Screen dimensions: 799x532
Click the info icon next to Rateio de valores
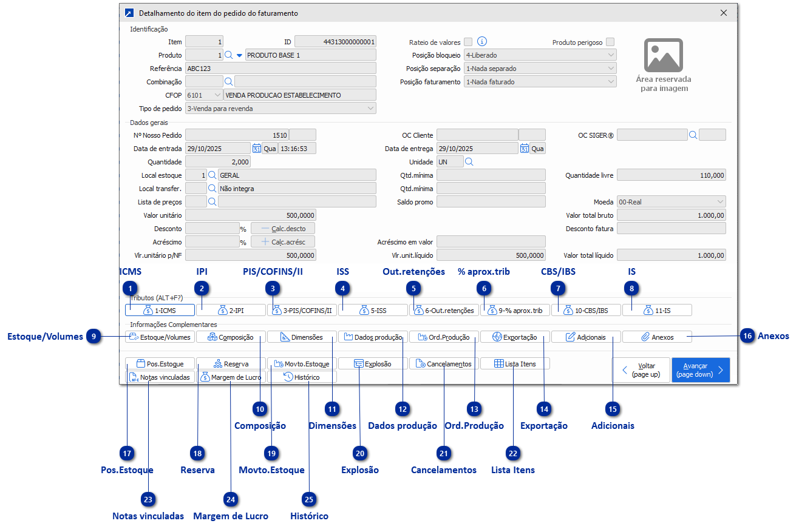[x=482, y=42]
